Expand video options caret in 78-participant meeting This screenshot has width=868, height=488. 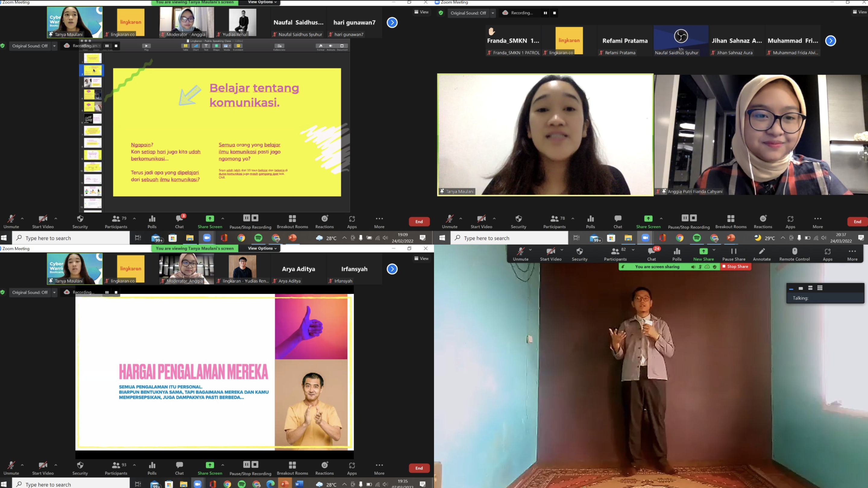494,218
